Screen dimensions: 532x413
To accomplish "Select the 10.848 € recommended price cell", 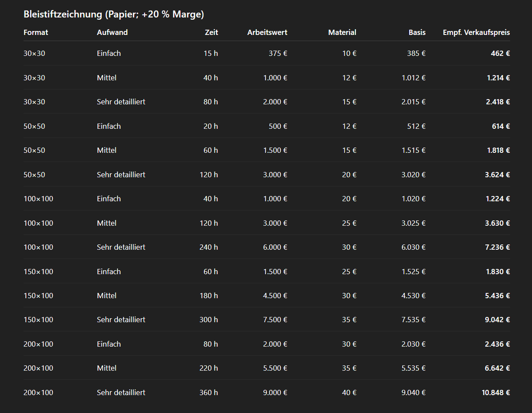I will point(496,392).
